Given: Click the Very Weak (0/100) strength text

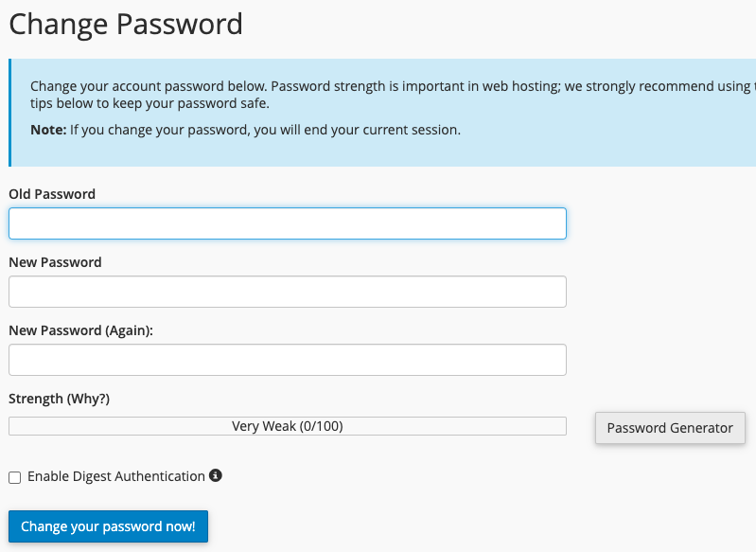Looking at the screenshot, I should click(x=288, y=426).
